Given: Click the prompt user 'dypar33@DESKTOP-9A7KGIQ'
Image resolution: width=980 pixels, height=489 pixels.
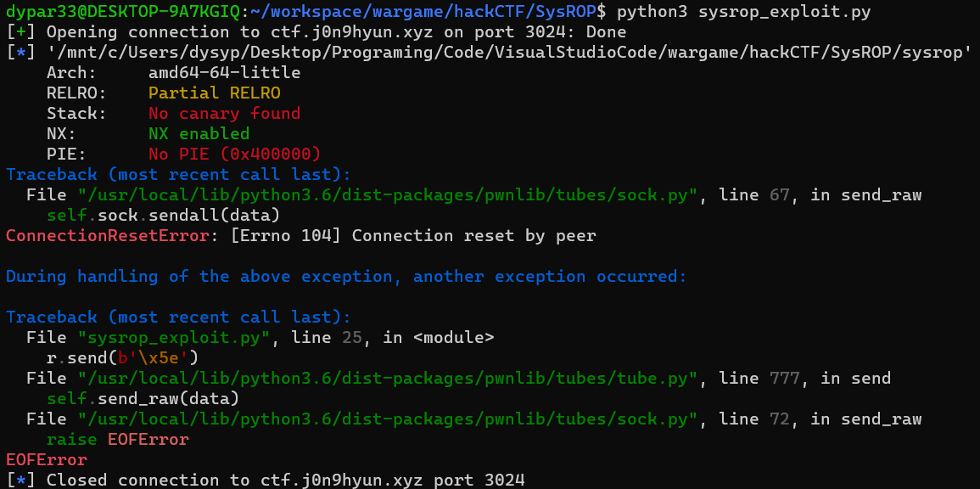Looking at the screenshot, I should [x=125, y=12].
